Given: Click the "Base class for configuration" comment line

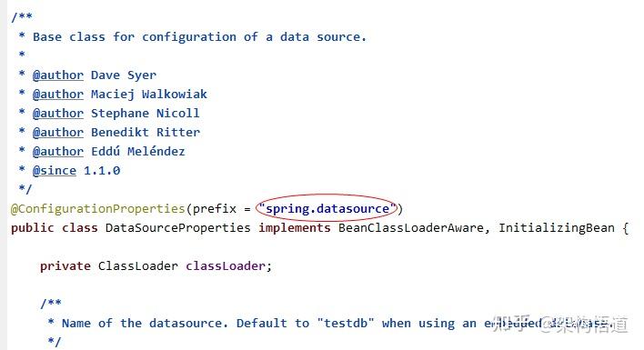Looking at the screenshot, I should click(199, 37).
